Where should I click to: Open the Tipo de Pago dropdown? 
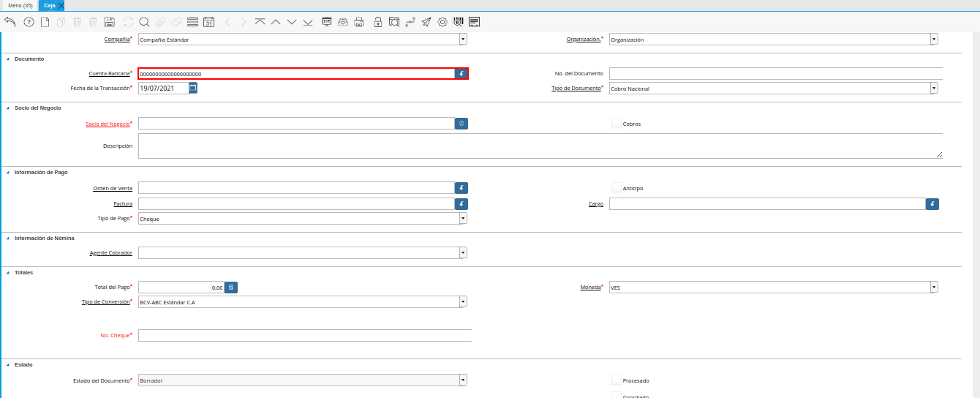(x=463, y=219)
